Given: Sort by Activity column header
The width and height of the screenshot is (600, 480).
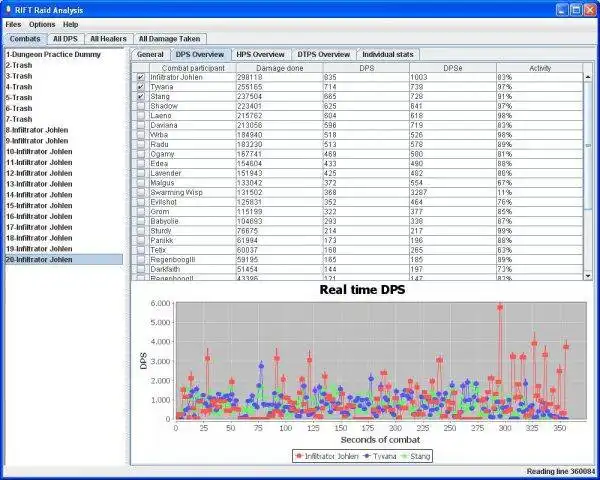Looking at the screenshot, I should (540, 68).
